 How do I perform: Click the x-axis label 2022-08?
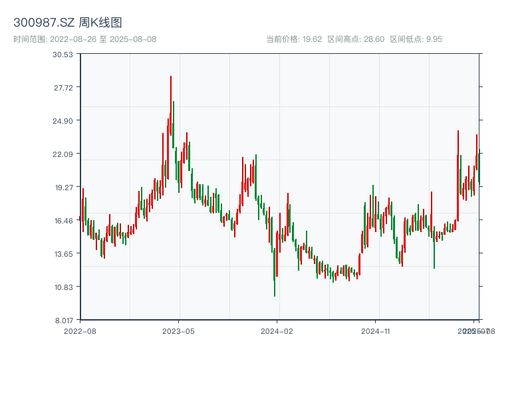click(x=80, y=331)
